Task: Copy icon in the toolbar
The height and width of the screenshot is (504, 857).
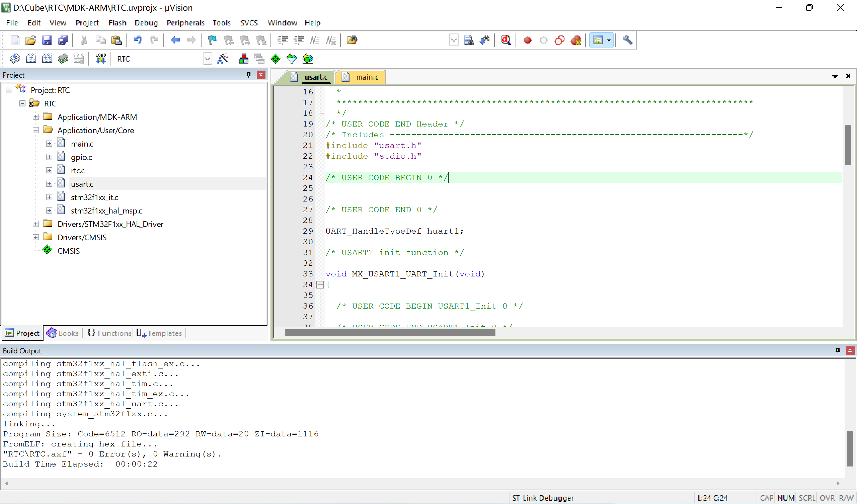Action: coord(100,40)
